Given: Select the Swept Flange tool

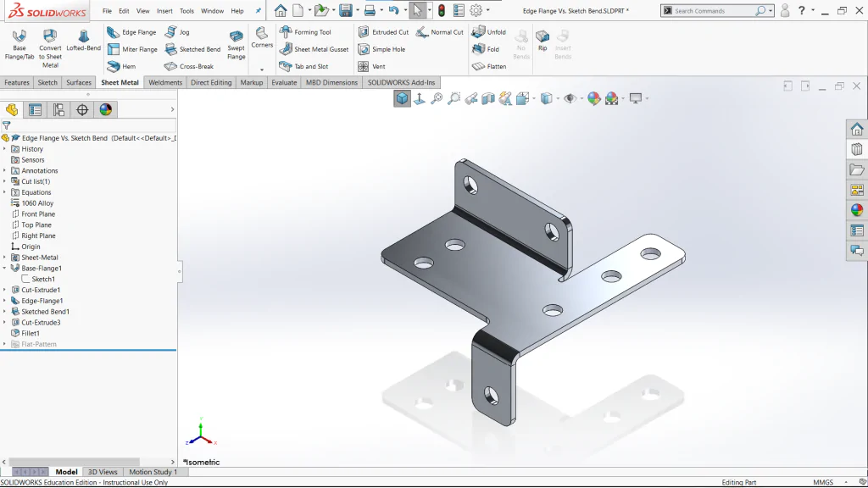Looking at the screenshot, I should pos(236,45).
